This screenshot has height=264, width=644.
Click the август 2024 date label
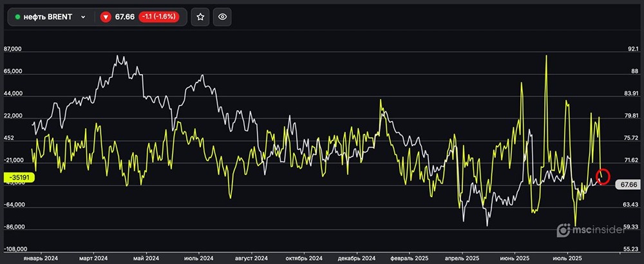pos(251,258)
